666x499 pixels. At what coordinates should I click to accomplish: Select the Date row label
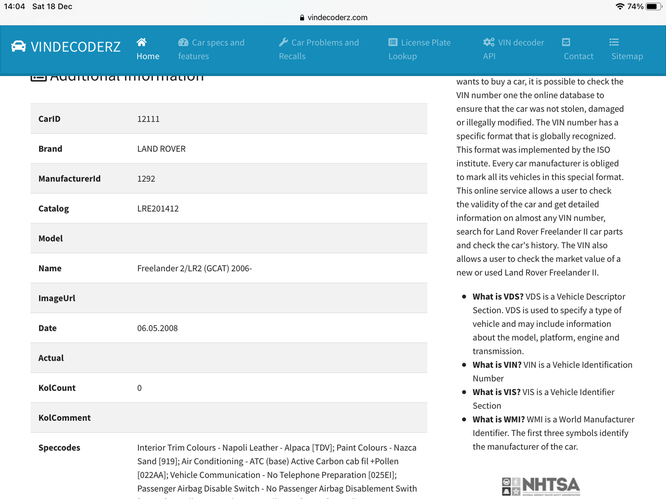pos(48,328)
